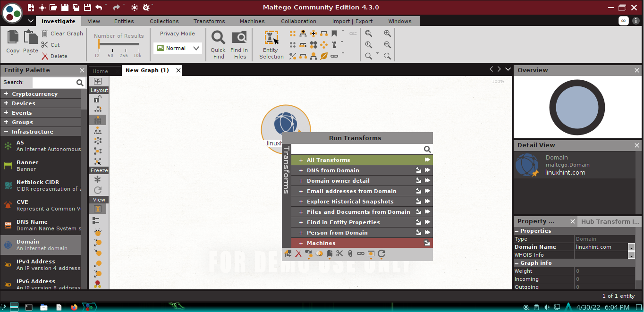Select the Netblock CIDR entity in palette

click(x=41, y=186)
